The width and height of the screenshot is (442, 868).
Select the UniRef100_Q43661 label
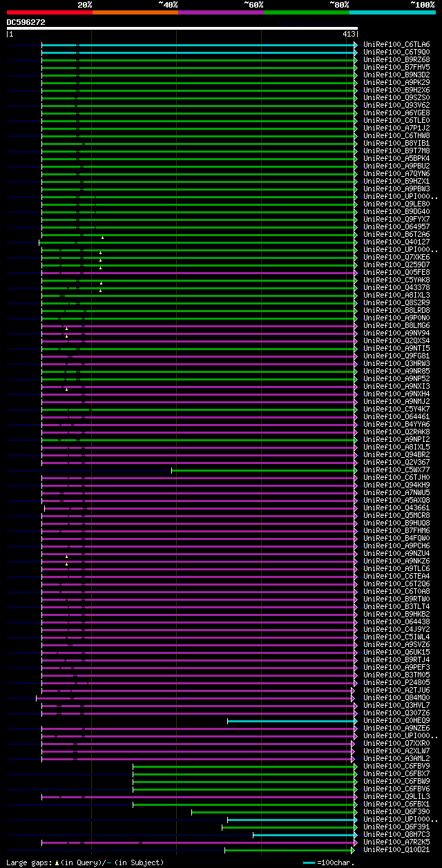tap(396, 508)
